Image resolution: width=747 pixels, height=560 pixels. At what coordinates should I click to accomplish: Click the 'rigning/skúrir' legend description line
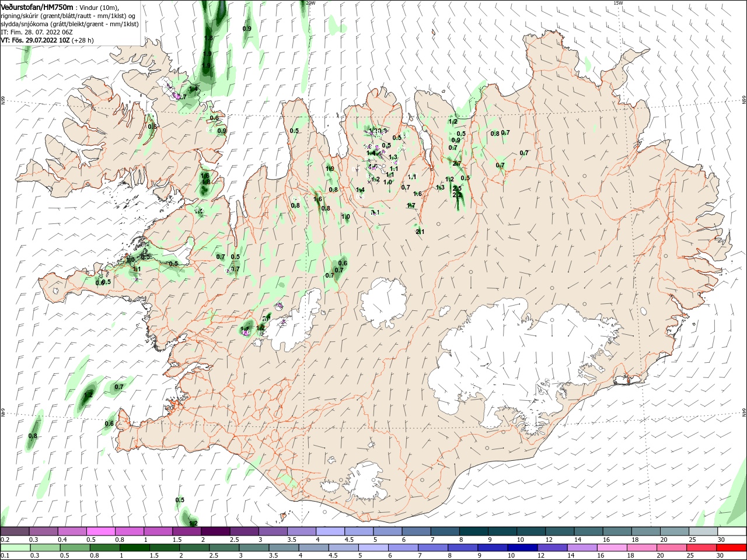click(x=68, y=16)
